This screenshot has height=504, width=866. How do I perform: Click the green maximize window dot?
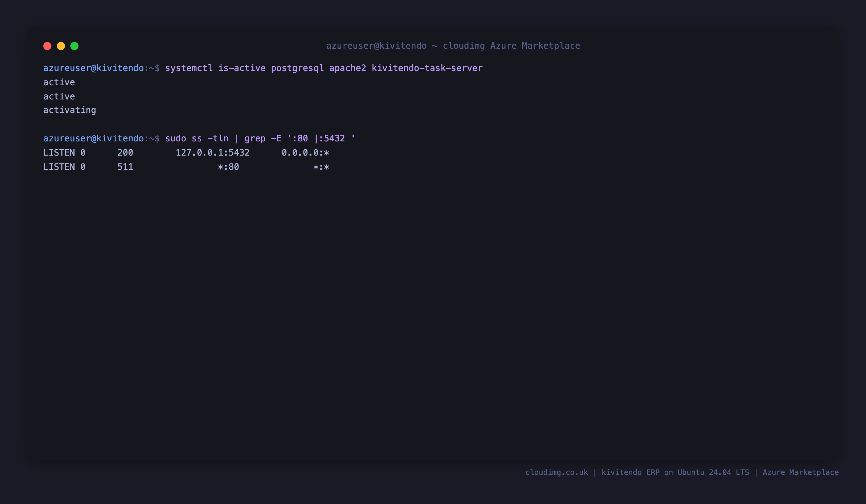click(74, 46)
